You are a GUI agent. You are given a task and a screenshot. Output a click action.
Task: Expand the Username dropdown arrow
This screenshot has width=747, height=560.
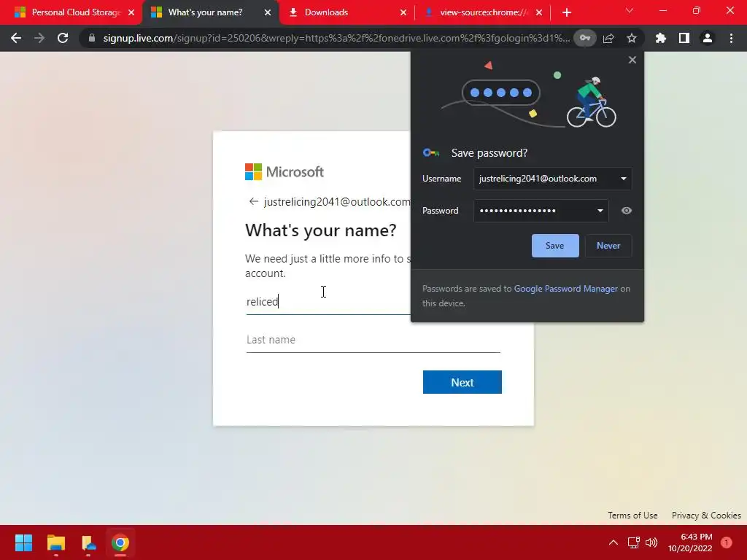[x=623, y=179]
